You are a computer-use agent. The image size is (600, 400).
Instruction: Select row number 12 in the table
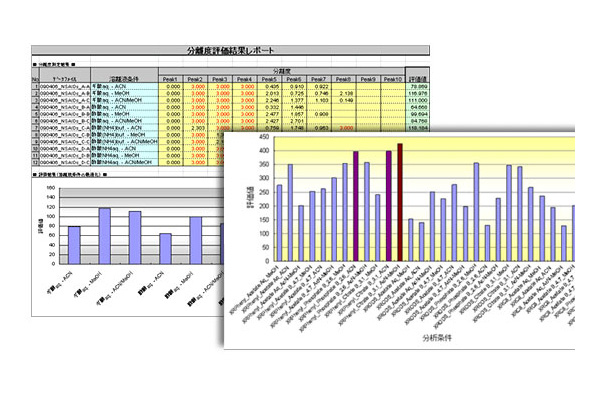(x=35, y=162)
